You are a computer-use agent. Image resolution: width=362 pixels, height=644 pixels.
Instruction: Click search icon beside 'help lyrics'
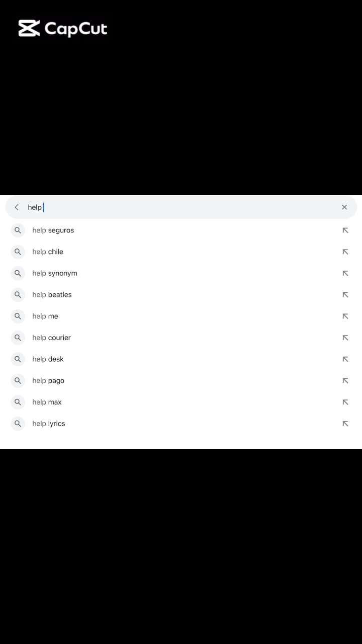18,424
